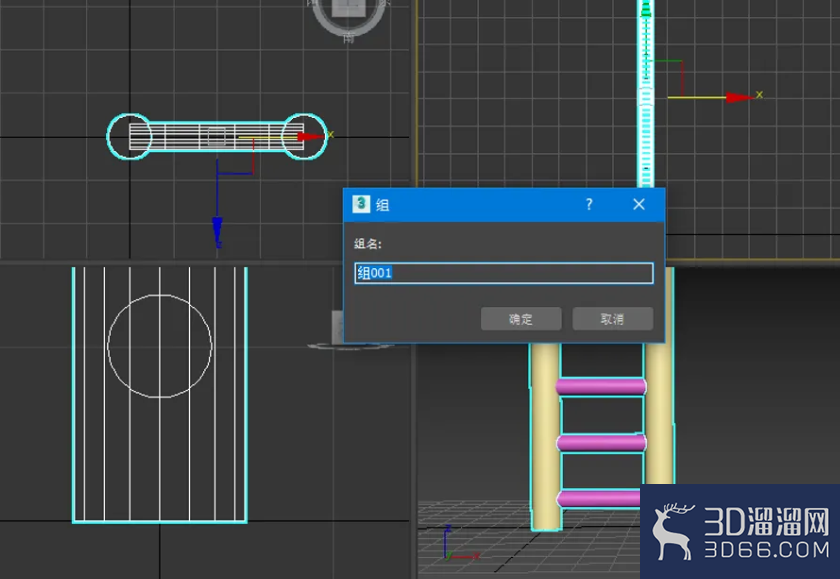Image resolution: width=840 pixels, height=579 pixels.
Task: Click the blue axis arrow in top viewport
Action: (217, 230)
